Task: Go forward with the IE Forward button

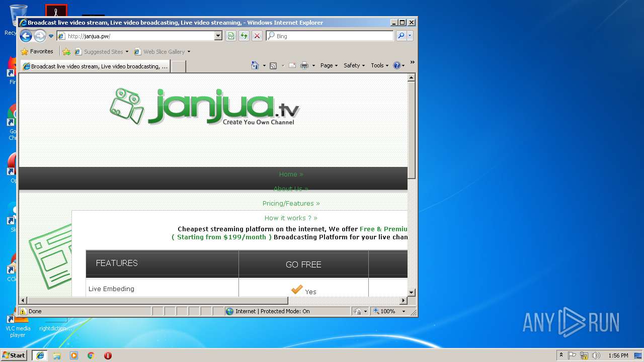Action: click(x=40, y=36)
